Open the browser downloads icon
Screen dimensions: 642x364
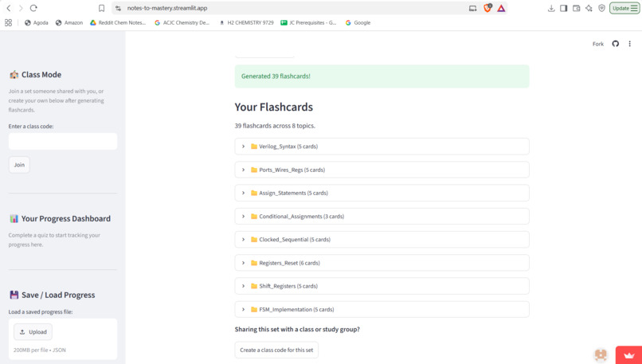point(551,8)
